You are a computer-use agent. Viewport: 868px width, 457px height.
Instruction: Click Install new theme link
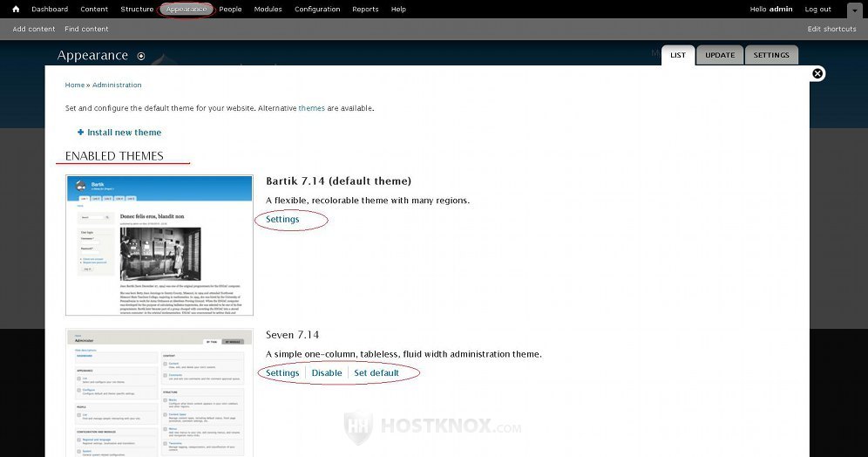point(124,133)
